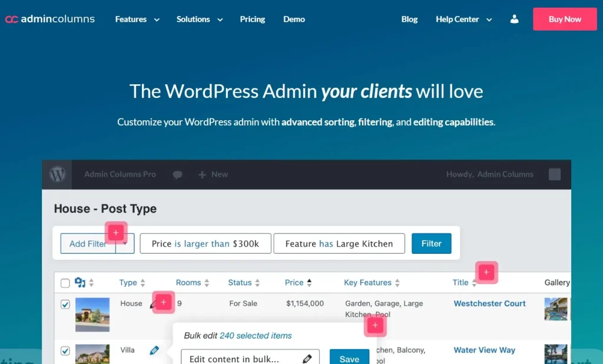This screenshot has height=364, width=603.
Task: Expand the Solutions dropdown
Action: pyautogui.click(x=199, y=19)
